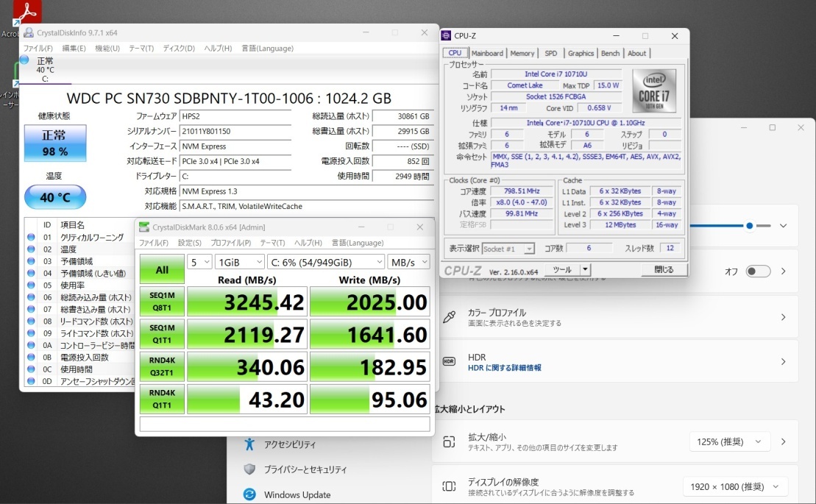Image resolution: width=816 pixels, height=504 pixels.
Task: Switch to the Mainboard tab in CPU-Z
Action: coord(487,53)
